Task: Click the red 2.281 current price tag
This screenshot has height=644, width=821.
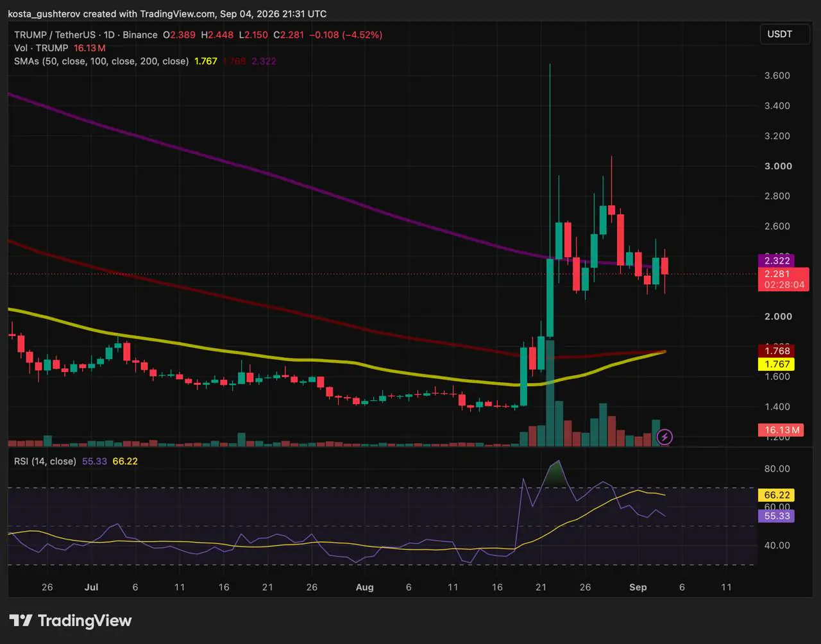Action: [776, 274]
